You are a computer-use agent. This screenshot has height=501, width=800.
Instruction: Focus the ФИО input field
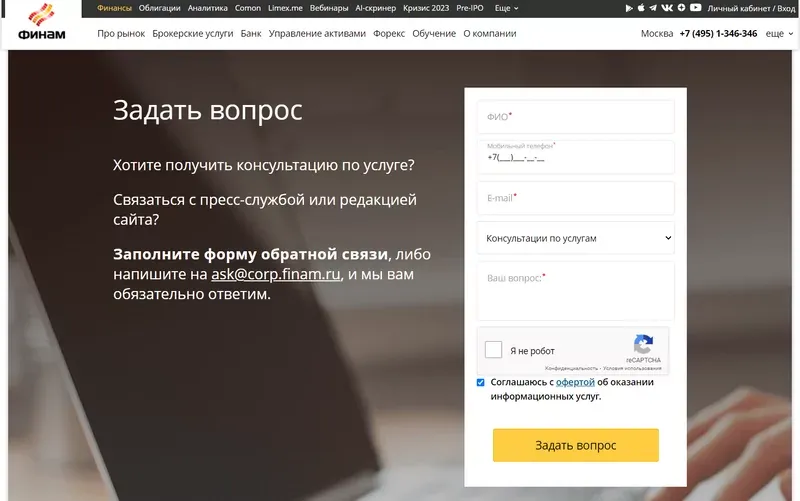click(x=576, y=117)
